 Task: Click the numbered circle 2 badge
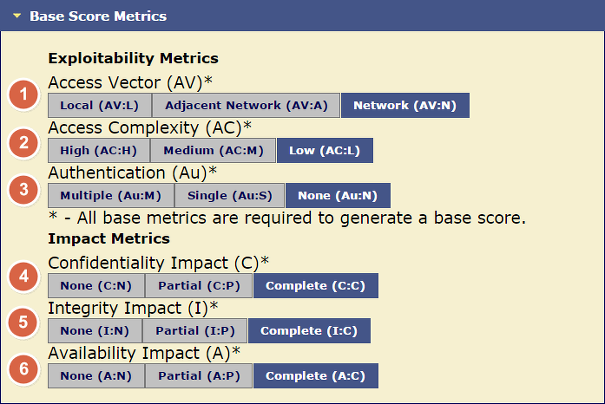(24, 143)
